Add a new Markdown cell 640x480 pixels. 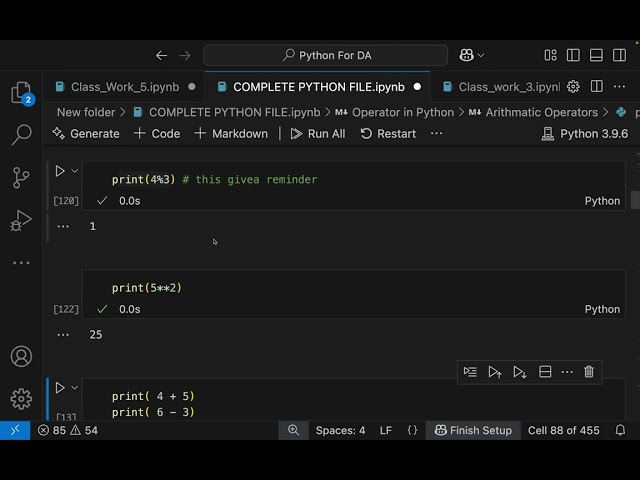tap(231, 133)
